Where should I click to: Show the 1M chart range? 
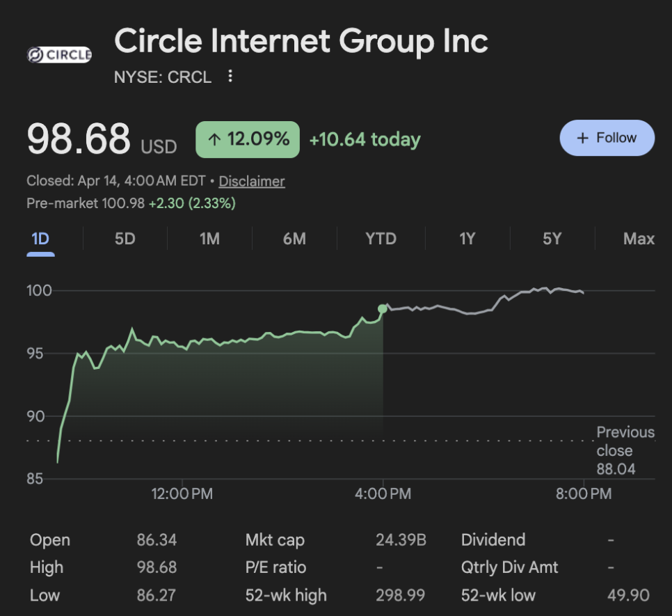(209, 239)
